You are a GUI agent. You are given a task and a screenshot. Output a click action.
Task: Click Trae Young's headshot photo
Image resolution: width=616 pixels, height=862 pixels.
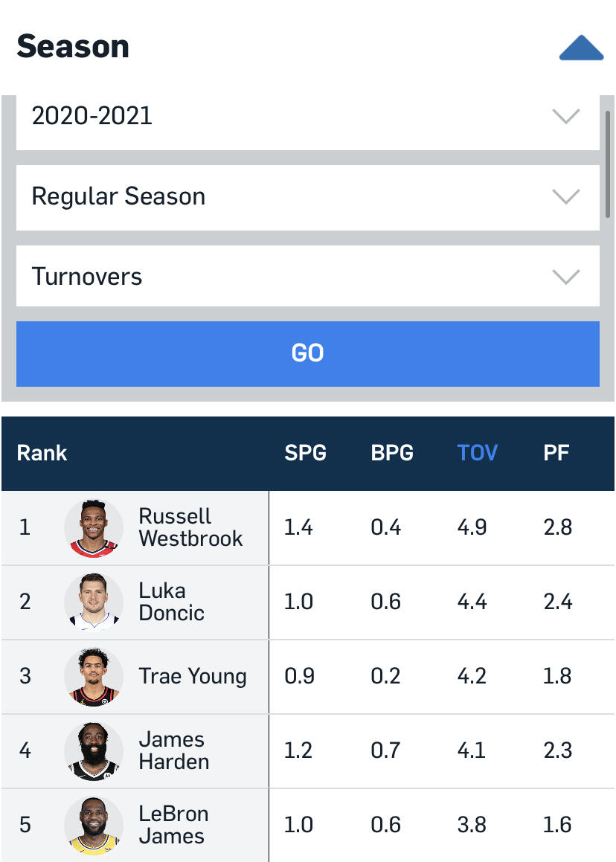(94, 677)
